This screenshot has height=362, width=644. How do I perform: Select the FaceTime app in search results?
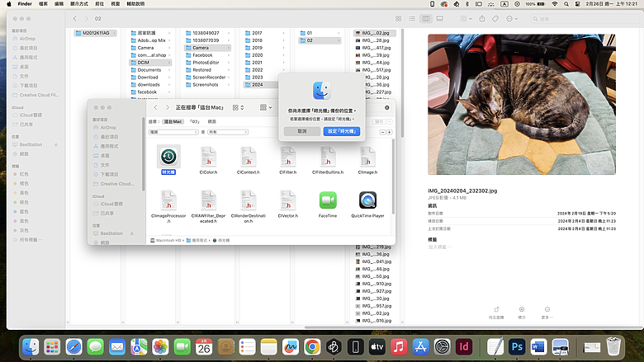[x=328, y=200]
